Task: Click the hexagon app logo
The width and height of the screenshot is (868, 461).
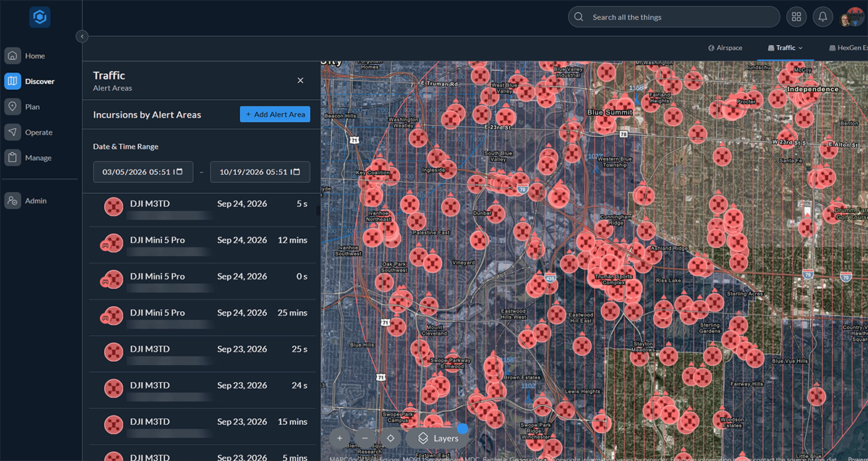Action: click(40, 17)
